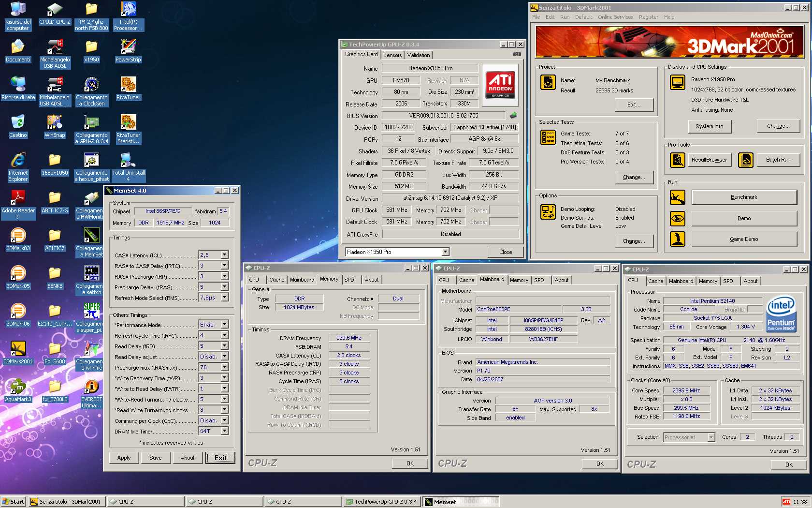Click the System Info button

click(x=710, y=126)
